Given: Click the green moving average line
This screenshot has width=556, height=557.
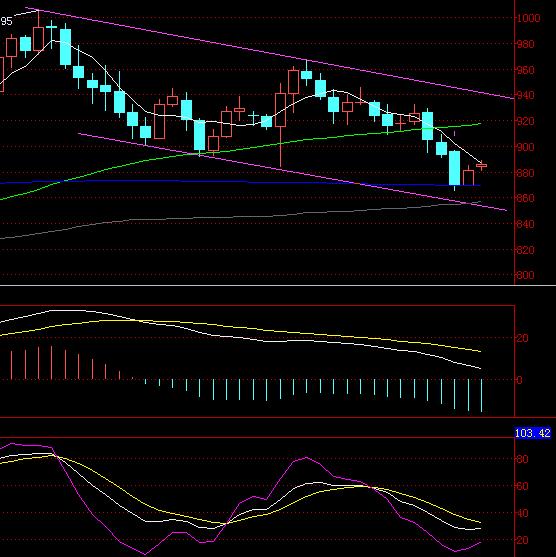Looking at the screenshot, I should tap(249, 148).
